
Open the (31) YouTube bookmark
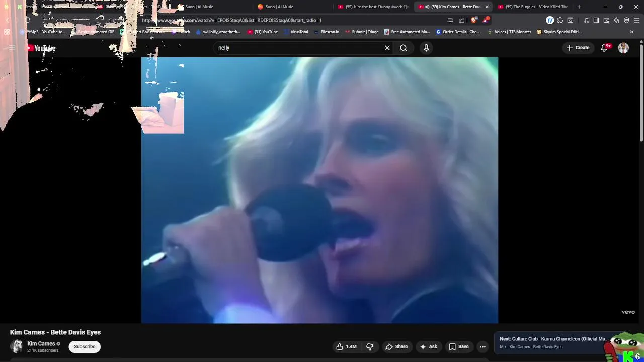(263, 32)
